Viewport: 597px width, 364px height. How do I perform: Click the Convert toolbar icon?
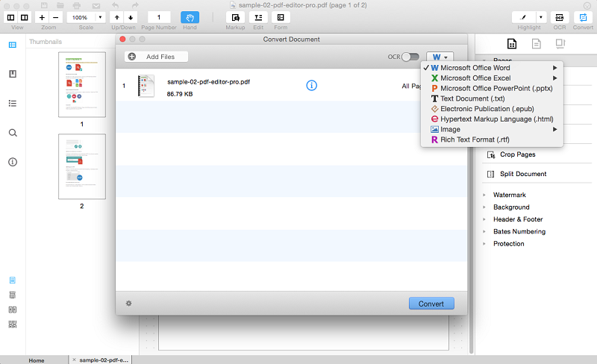click(x=583, y=17)
